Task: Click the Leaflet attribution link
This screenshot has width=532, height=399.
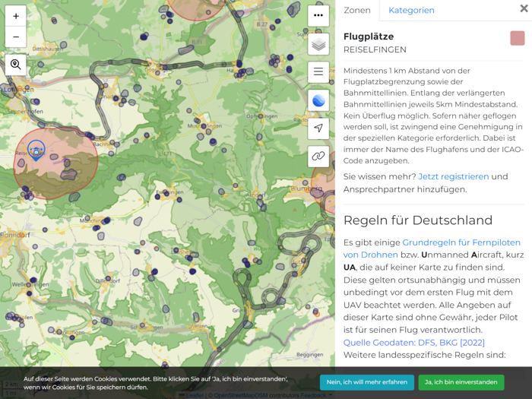Action: coord(195,395)
